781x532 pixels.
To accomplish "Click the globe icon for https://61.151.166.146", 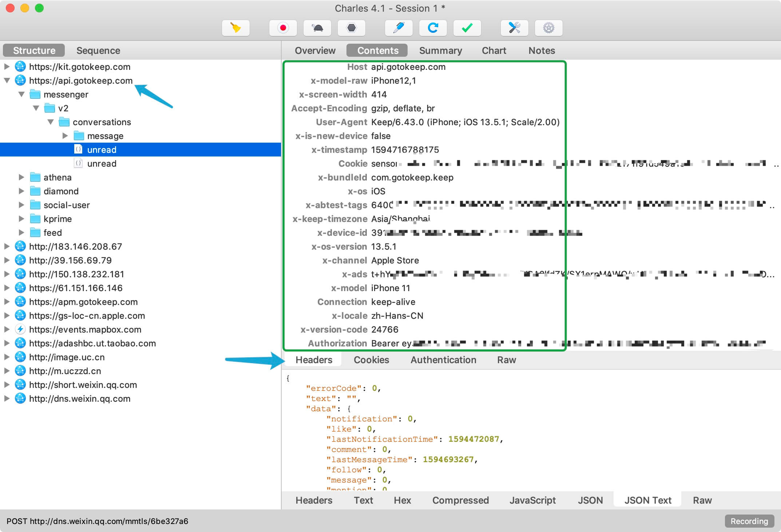I will click(20, 288).
